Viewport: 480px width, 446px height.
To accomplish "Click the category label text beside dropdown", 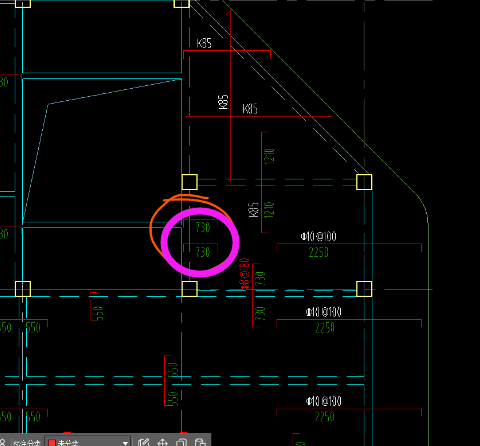I will pos(27,443).
